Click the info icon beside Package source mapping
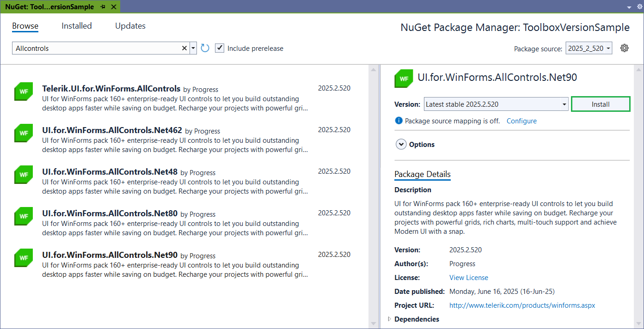The image size is (644, 329). point(399,121)
